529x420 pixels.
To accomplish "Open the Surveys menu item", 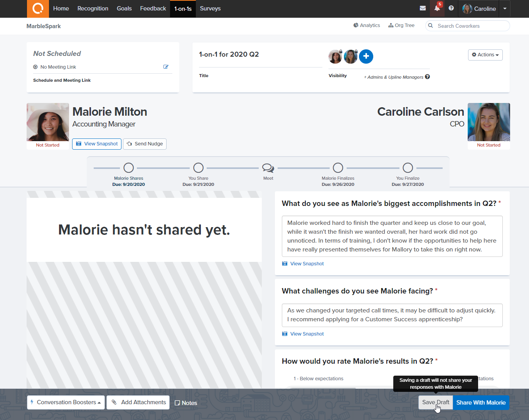I will (210, 8).
